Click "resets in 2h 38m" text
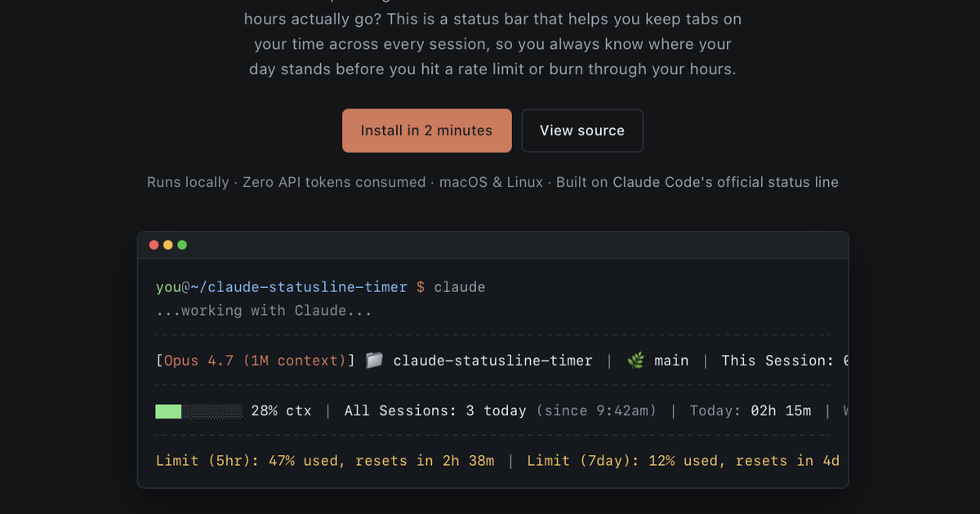The height and width of the screenshot is (514, 980). 425,461
